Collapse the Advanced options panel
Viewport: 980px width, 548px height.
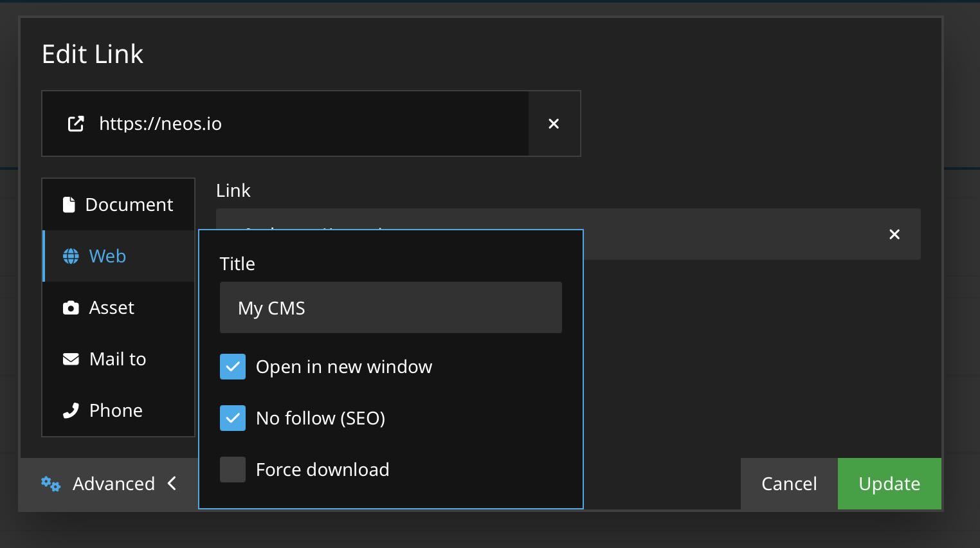[172, 484]
